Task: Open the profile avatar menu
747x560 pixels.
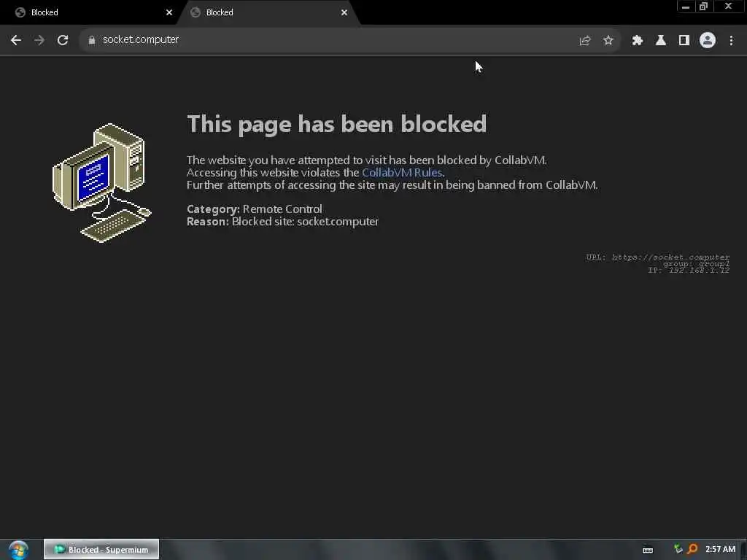Action: tap(708, 40)
